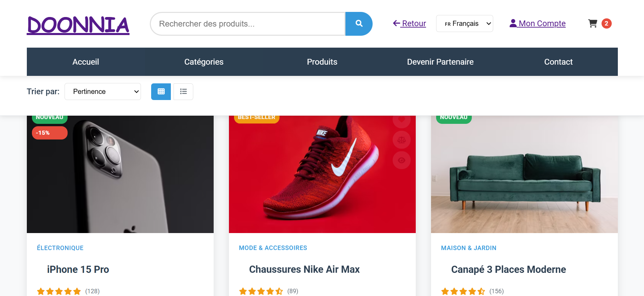Viewport: 644px width, 296px height.
Task: Toggle the BEST-SELLER badge on Nike Air Max
Action: (x=256, y=117)
